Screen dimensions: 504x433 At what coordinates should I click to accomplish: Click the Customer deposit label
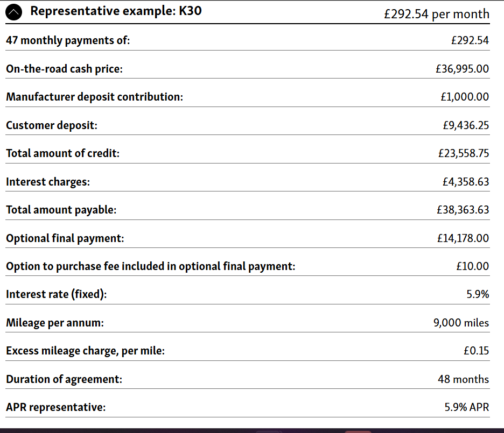pyautogui.click(x=52, y=125)
